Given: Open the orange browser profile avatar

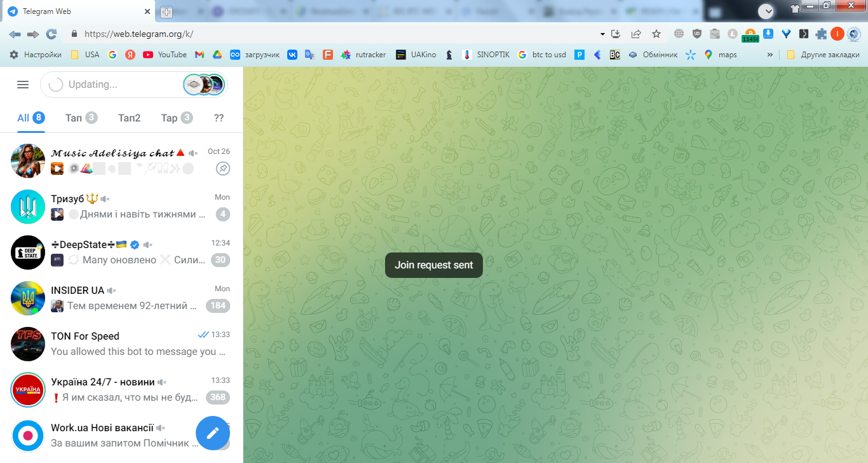Looking at the screenshot, I should (837, 34).
